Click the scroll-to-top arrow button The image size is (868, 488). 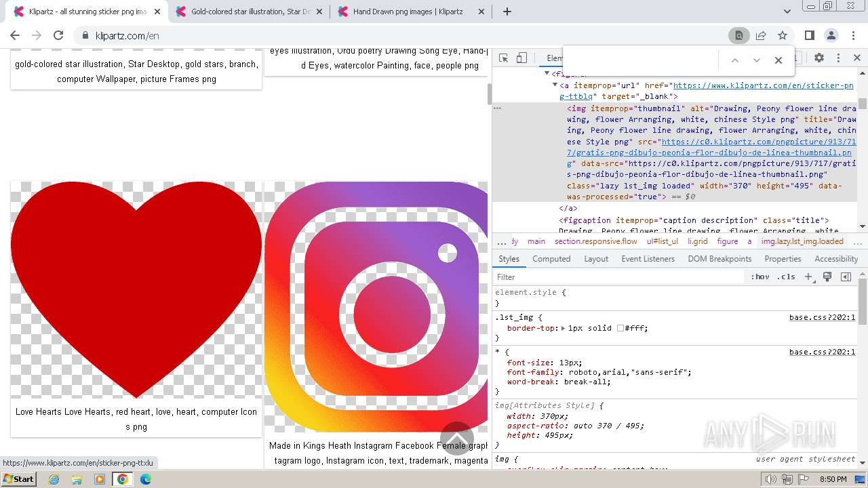[457, 439]
